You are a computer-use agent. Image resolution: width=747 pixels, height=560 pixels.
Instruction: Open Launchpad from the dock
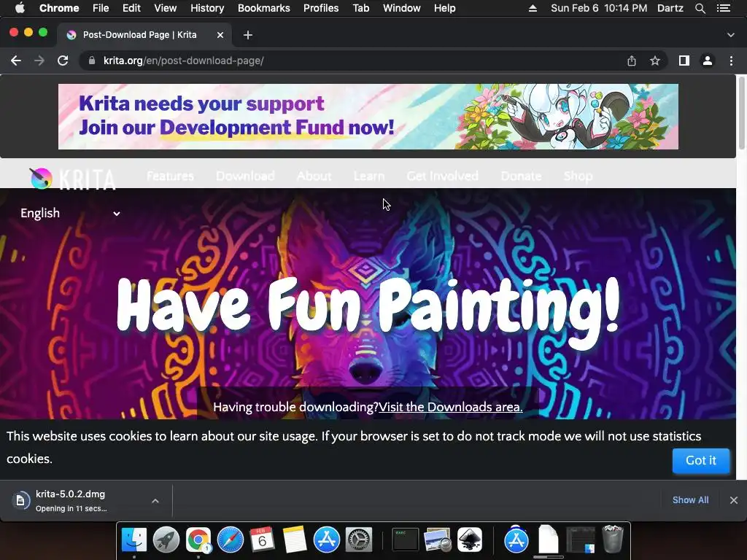pos(166,540)
